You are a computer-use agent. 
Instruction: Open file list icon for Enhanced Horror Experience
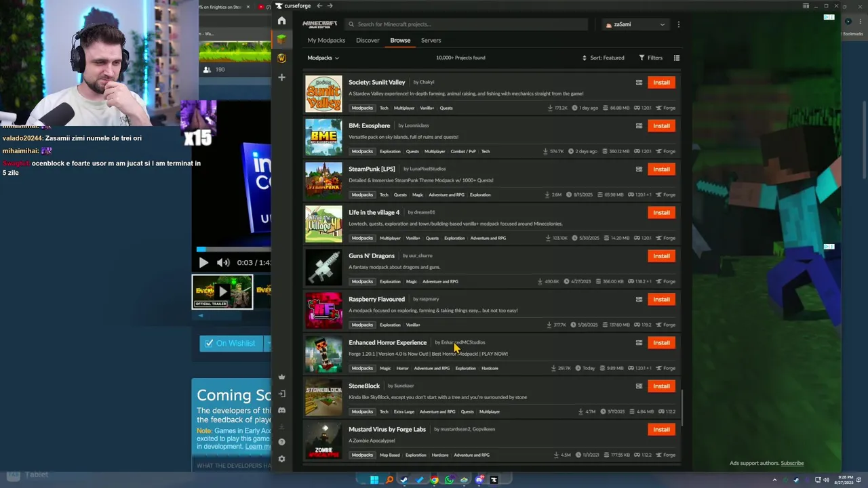point(639,343)
